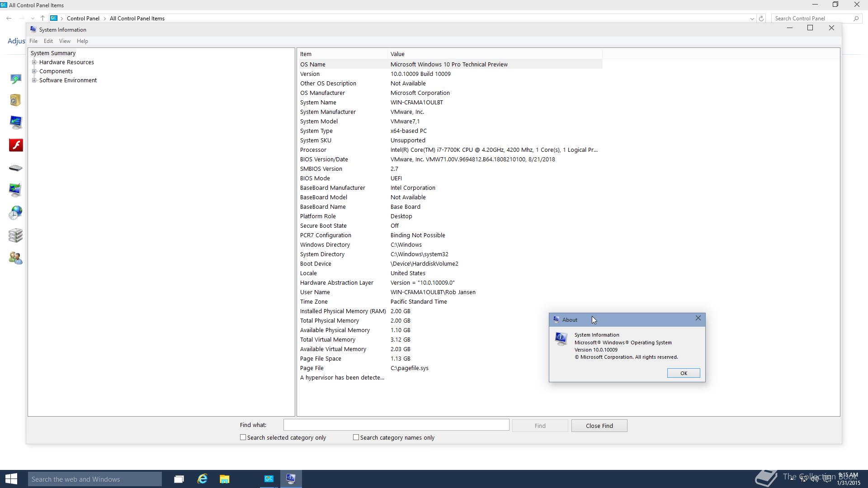Select the Secure Boot State row
Image resolution: width=868 pixels, height=488 pixels.
[x=450, y=225]
